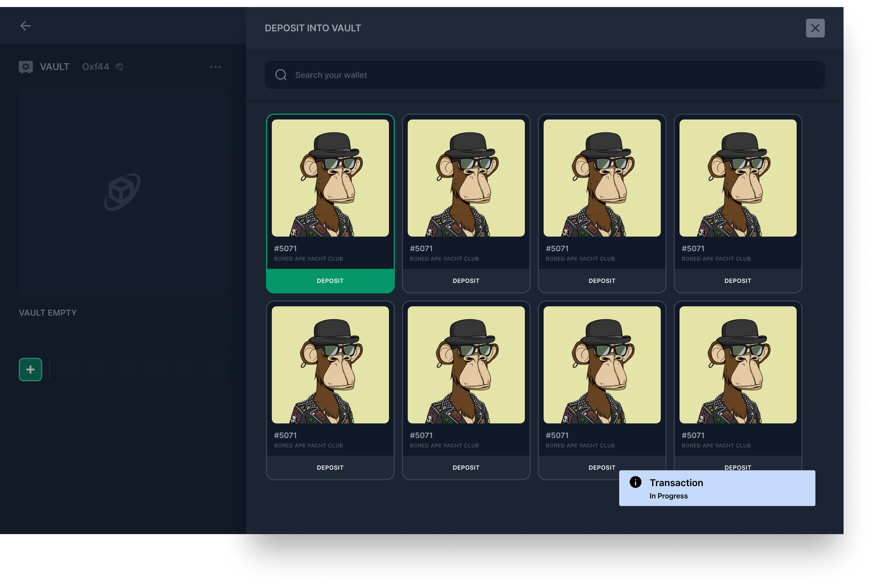Click DEPOSIT on second bottom-row ape
The image size is (874, 588).
click(466, 468)
